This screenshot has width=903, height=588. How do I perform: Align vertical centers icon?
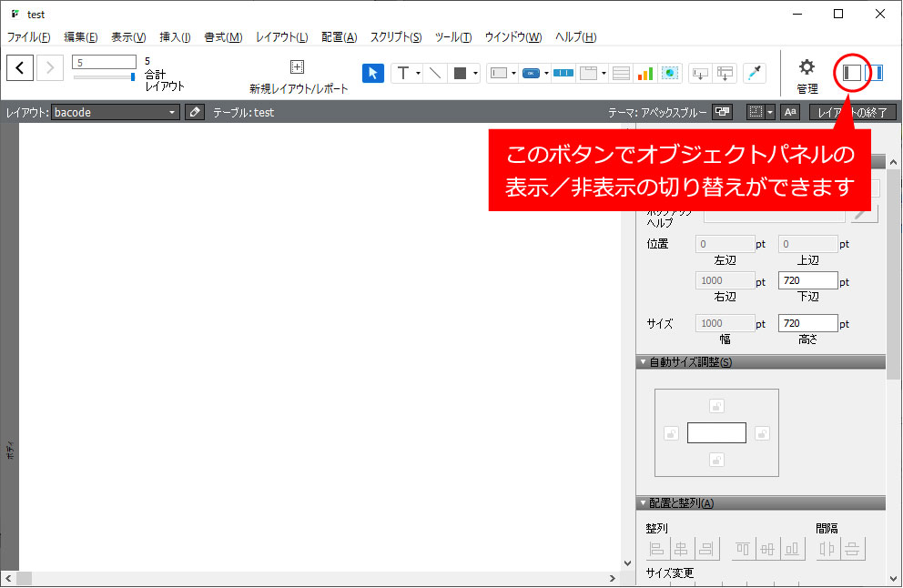coord(767,549)
